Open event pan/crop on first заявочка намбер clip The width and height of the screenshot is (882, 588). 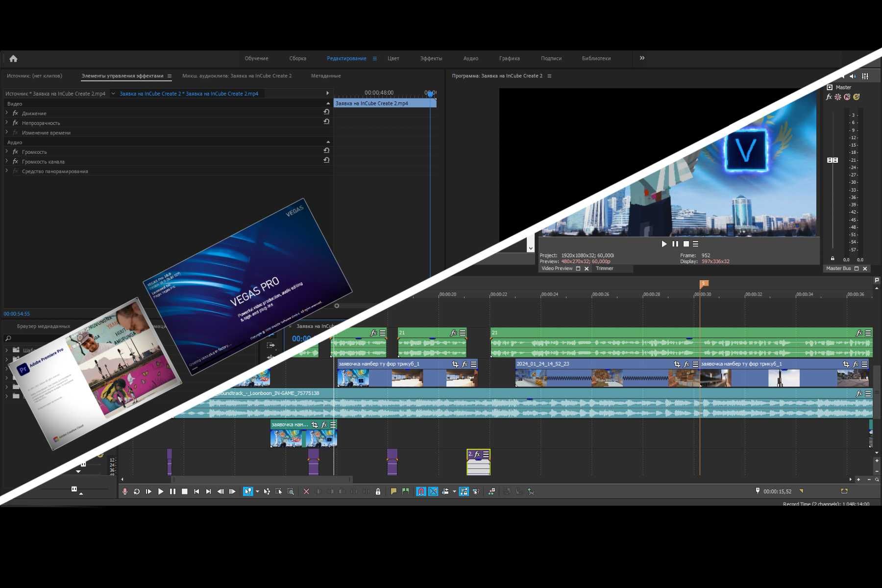[x=455, y=364]
